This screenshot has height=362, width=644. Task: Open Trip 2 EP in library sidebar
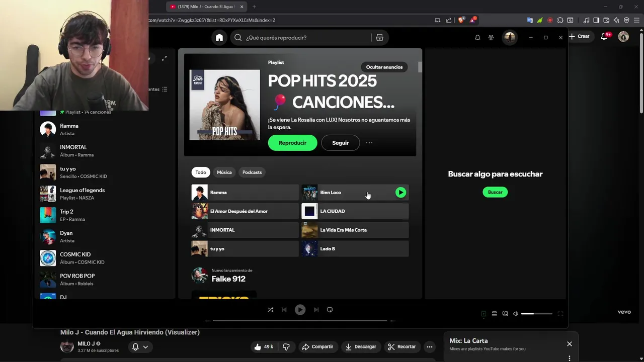(x=105, y=215)
